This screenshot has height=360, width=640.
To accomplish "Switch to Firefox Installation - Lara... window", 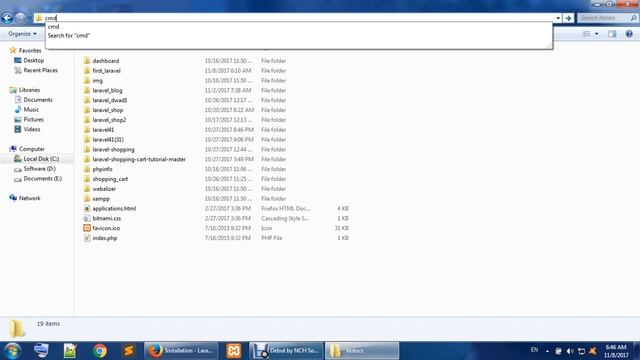I will tap(181, 351).
